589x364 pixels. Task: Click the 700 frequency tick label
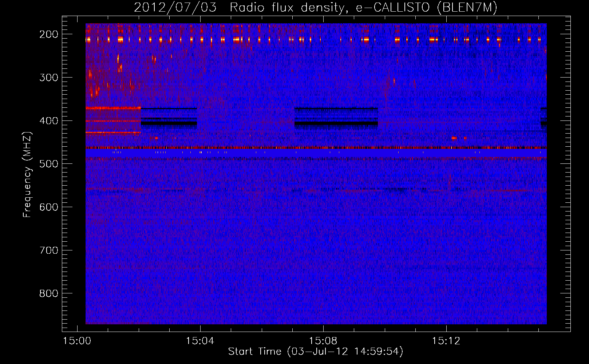tap(49, 250)
